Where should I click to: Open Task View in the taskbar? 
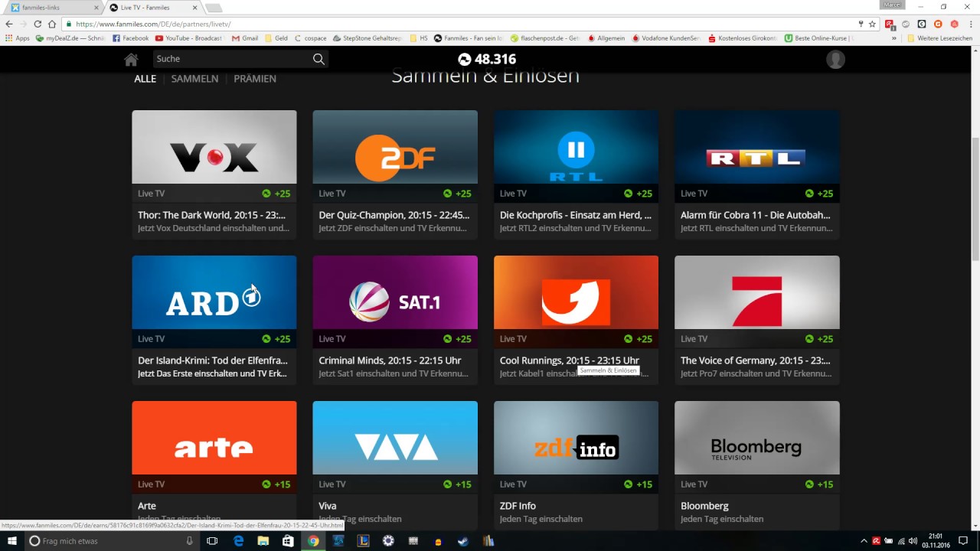click(x=212, y=541)
